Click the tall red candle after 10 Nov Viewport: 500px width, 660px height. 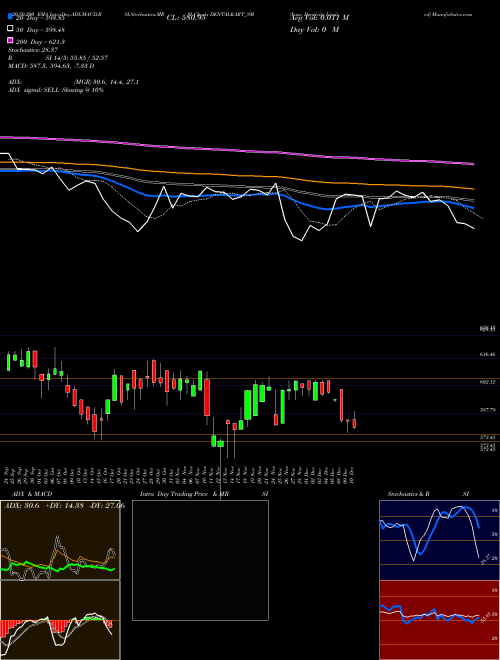207,398
